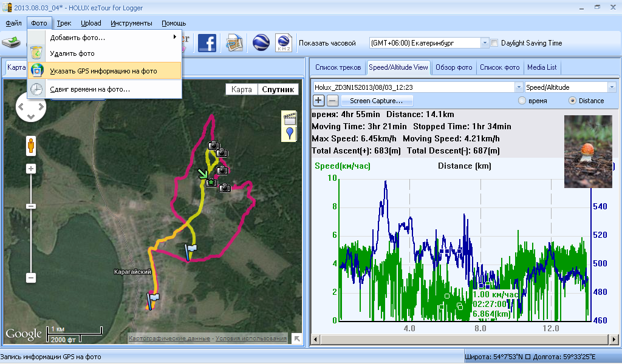Select the Distance radio button

pos(572,101)
